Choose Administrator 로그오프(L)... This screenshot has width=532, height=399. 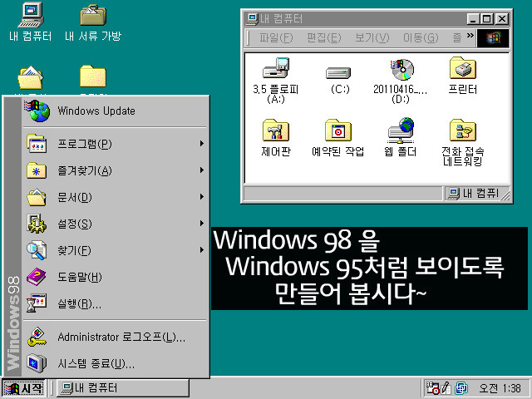coord(115,337)
